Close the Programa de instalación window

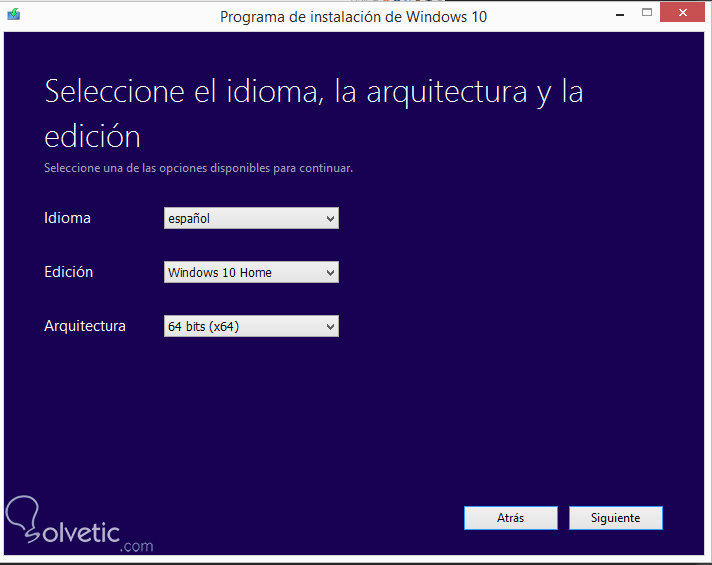coord(682,13)
